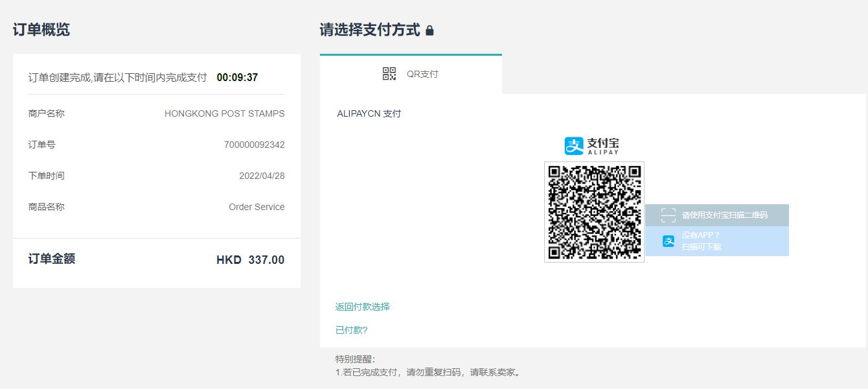This screenshot has width=868, height=389.
Task: Click the 请使用支付宝扫描二维码 banner text
Action: click(x=724, y=215)
